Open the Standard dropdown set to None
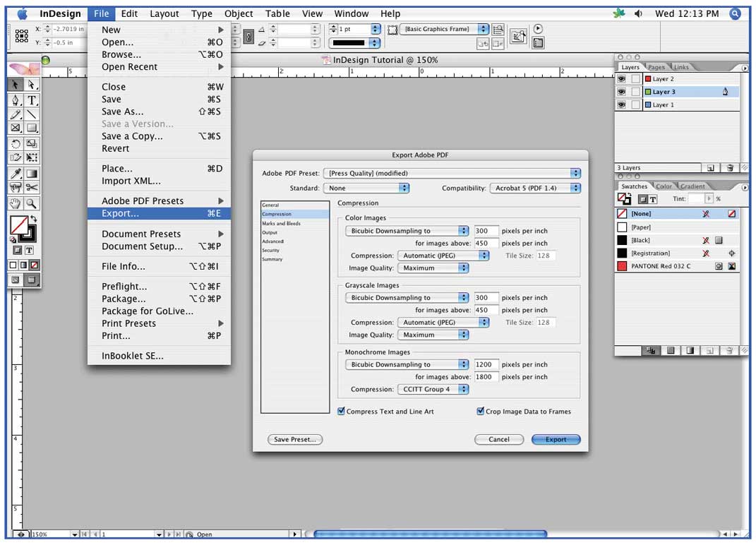The height and width of the screenshot is (545, 756). (366, 188)
